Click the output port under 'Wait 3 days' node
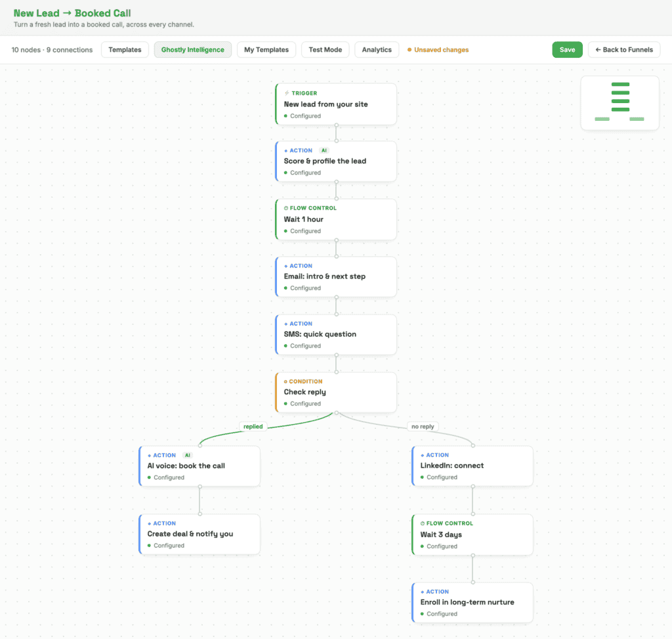The width and height of the screenshot is (672, 639). click(473, 556)
